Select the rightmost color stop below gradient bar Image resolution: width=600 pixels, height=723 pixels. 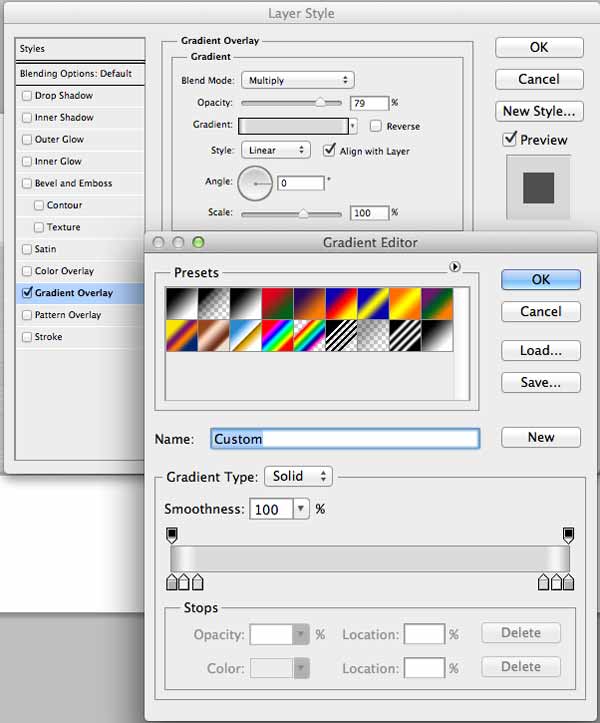(569, 582)
